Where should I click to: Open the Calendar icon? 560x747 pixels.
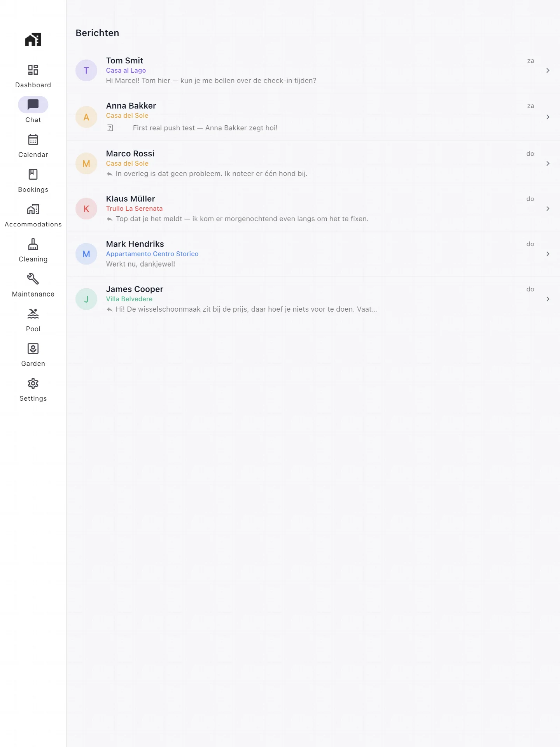click(x=33, y=140)
